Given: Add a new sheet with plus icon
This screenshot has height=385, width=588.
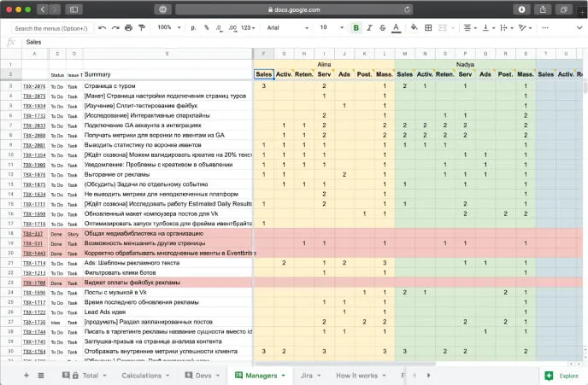Looking at the screenshot, I should tap(26, 375).
